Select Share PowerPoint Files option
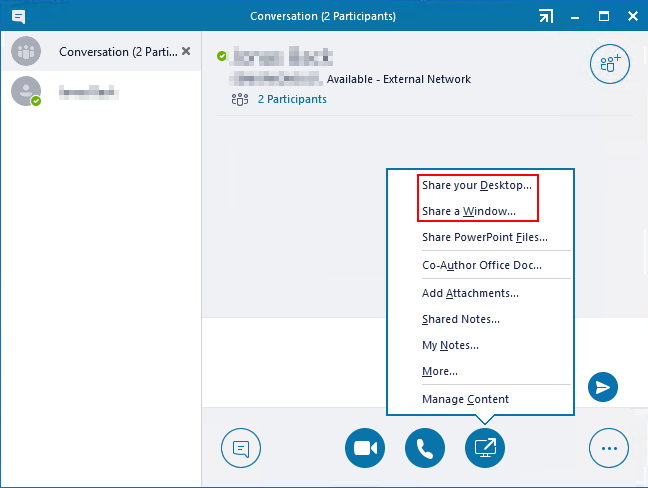648x488 pixels. point(484,238)
